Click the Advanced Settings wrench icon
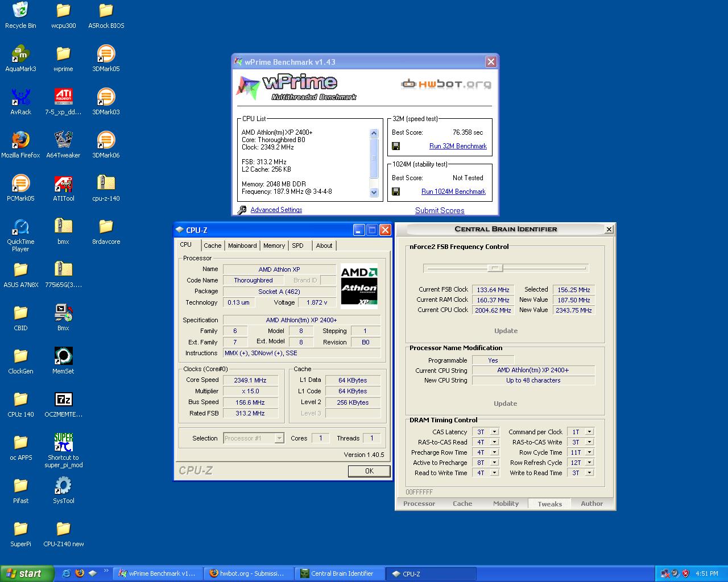The width and height of the screenshot is (728, 582). 242,210
